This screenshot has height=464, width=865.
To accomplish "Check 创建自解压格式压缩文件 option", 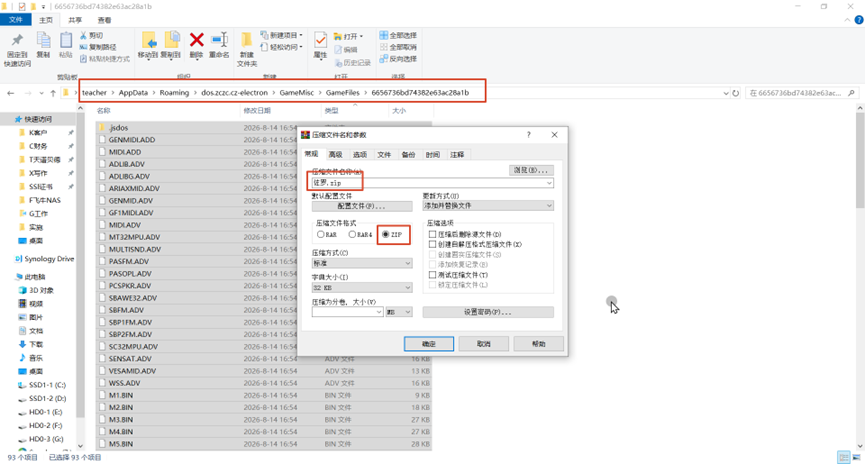I will (x=432, y=244).
